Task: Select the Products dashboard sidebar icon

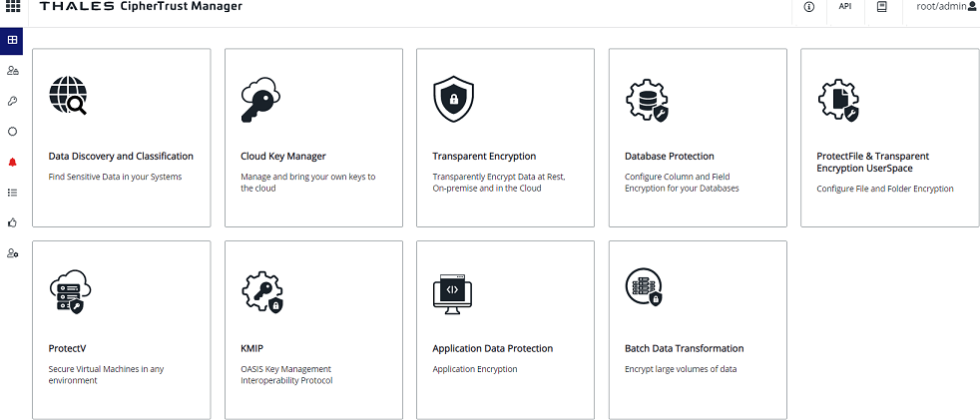Action: click(12, 41)
